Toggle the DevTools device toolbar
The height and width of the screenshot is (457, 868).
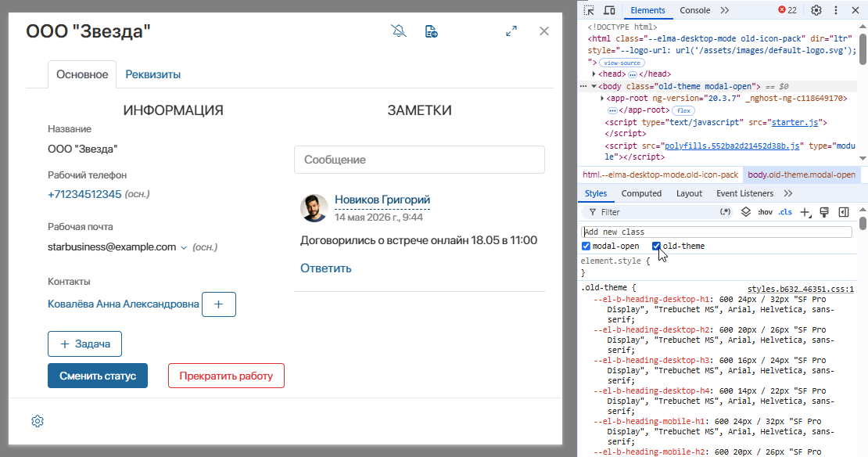609,10
